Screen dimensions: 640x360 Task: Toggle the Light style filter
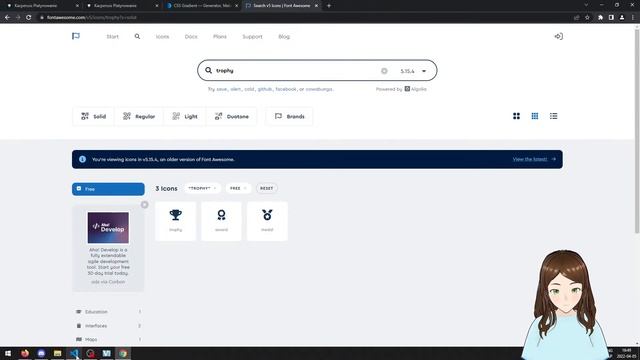(x=185, y=116)
